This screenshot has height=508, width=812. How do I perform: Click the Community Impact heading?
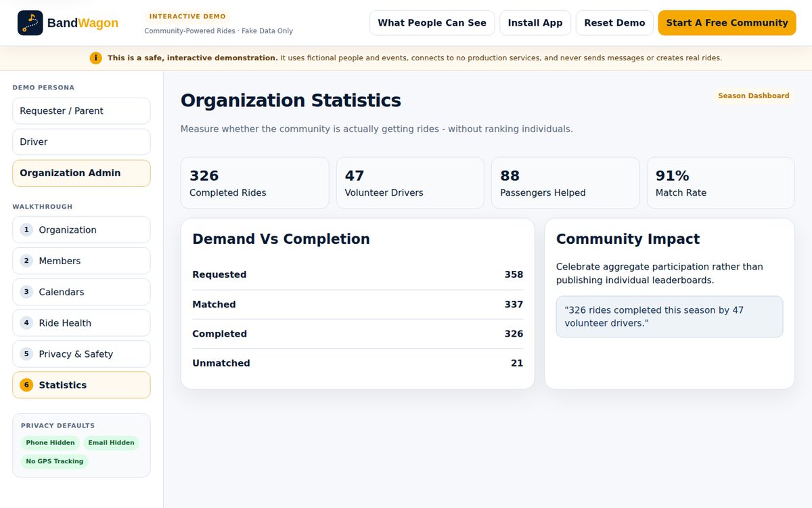[x=628, y=239]
